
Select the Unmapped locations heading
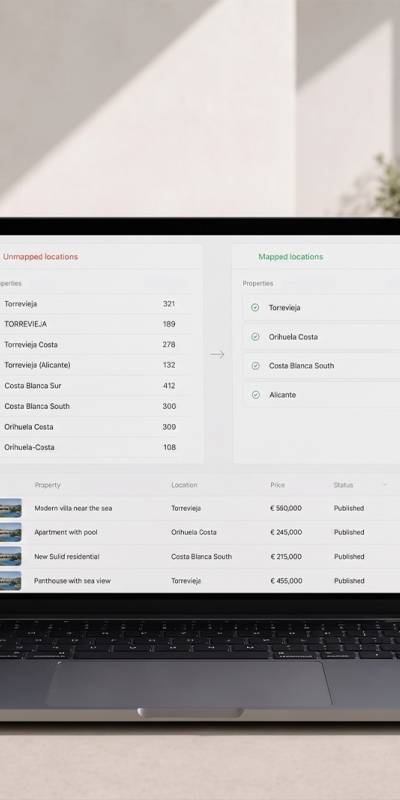40,257
